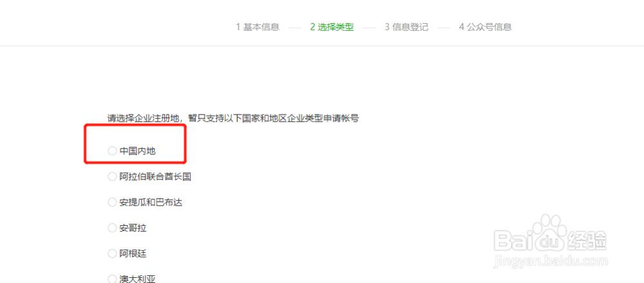The height and width of the screenshot is (283, 644).
Task: Open step 2 选择类型
Action: pos(332,28)
